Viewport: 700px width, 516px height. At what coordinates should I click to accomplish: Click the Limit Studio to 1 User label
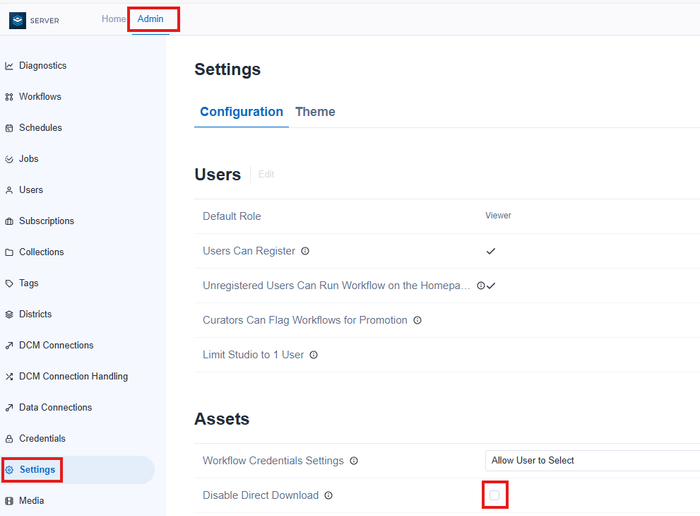point(253,355)
